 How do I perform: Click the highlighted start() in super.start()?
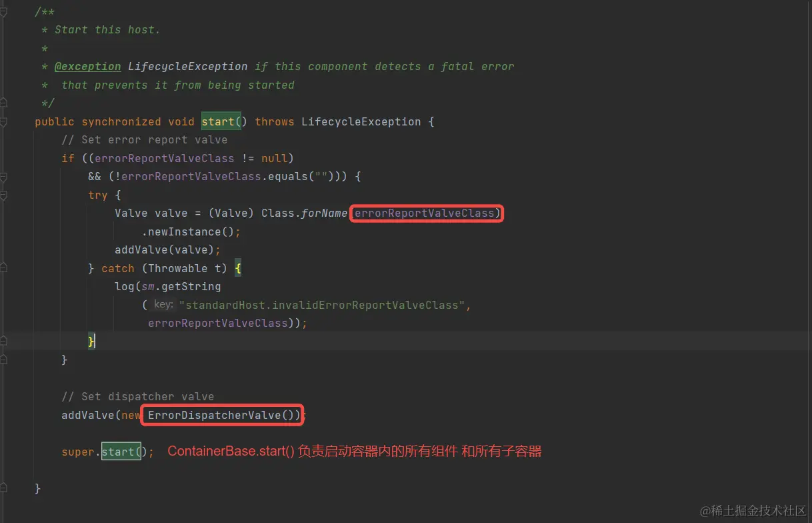[x=121, y=452]
